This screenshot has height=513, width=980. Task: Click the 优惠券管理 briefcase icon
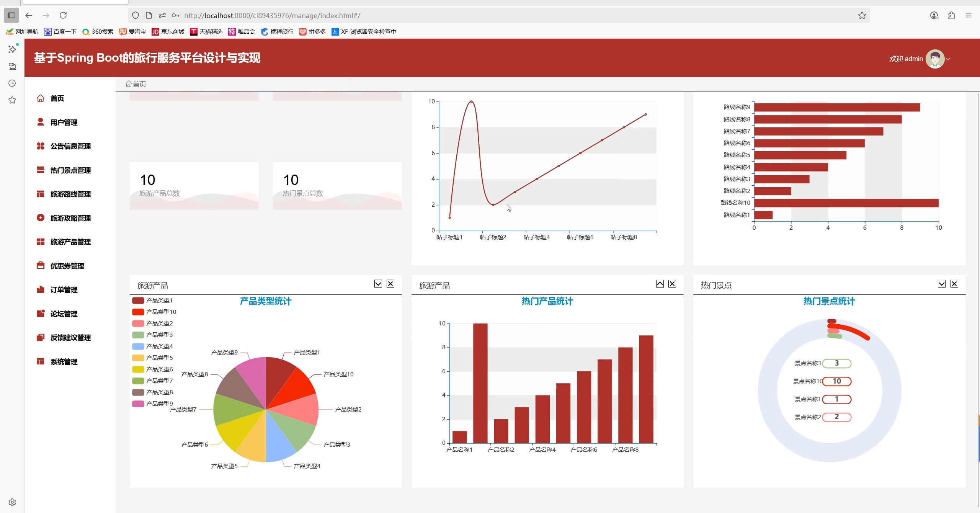coord(41,265)
